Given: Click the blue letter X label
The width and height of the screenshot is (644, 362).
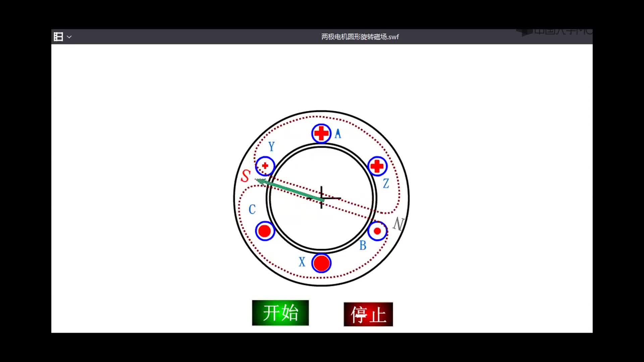Looking at the screenshot, I should click(x=302, y=262).
